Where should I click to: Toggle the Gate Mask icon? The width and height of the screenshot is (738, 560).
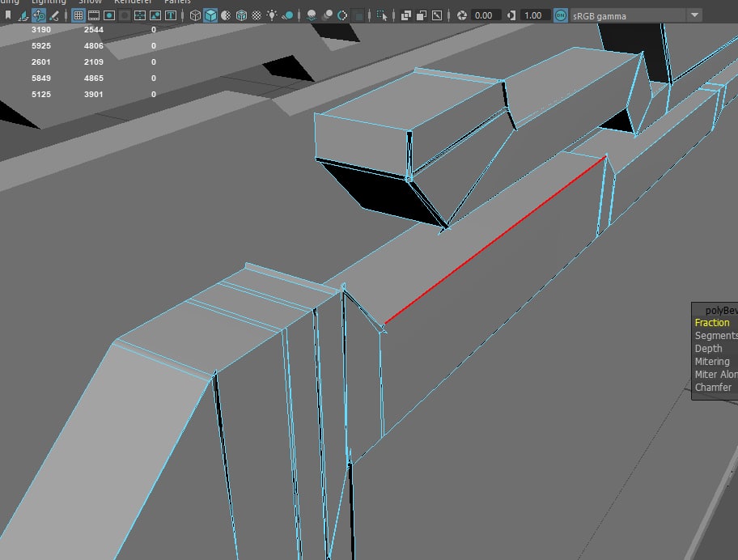[125, 15]
